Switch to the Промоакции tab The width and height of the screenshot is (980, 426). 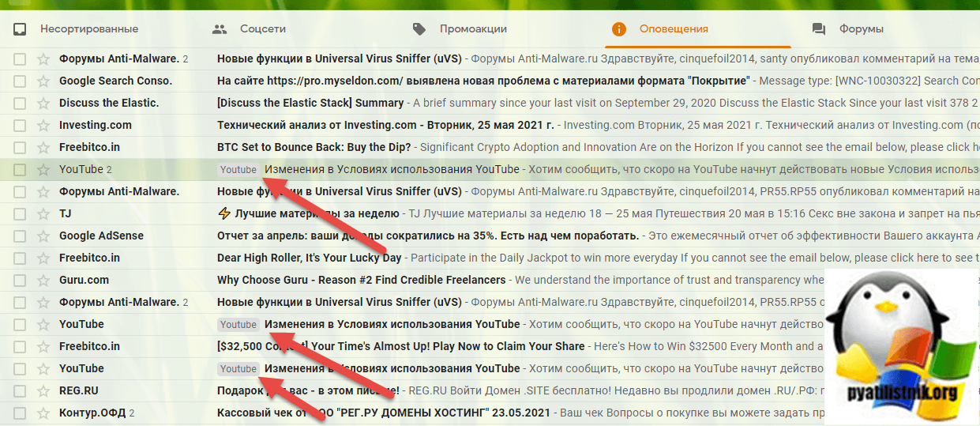pos(472,29)
